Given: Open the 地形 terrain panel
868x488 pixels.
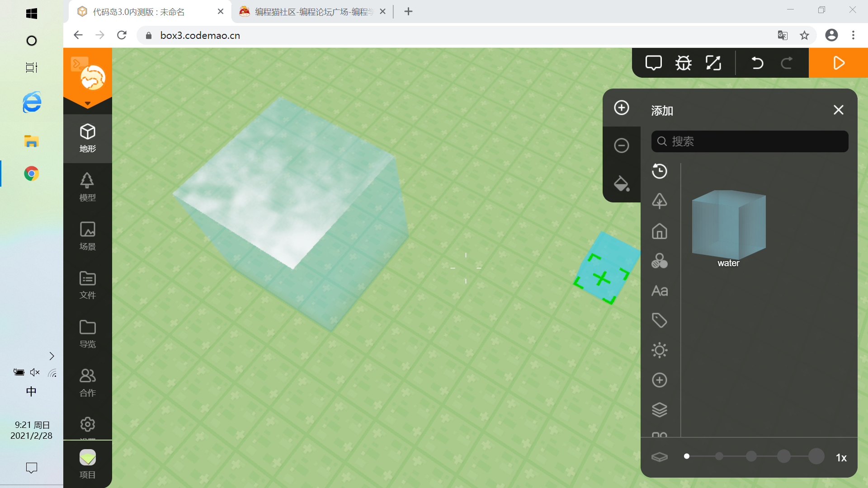Looking at the screenshot, I should coord(88,138).
